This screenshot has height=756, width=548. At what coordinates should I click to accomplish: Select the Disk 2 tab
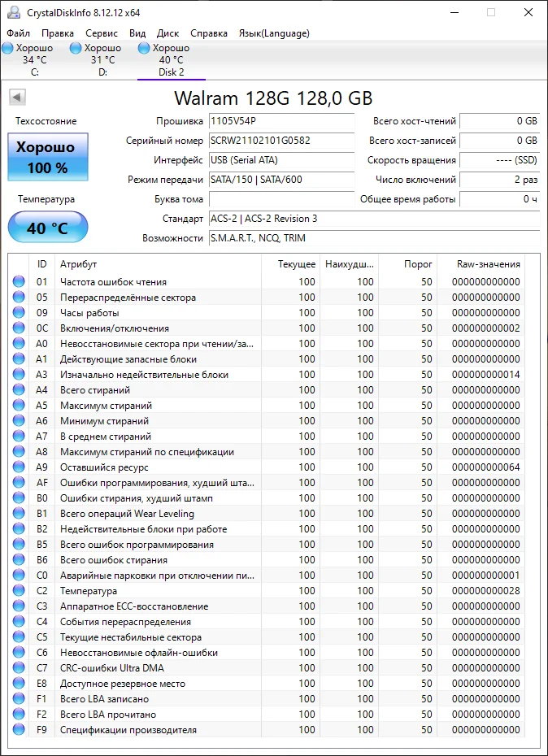pos(172,60)
